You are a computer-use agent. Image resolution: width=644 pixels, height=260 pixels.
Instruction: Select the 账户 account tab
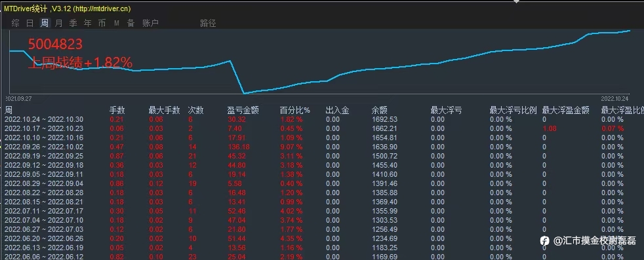pos(150,24)
